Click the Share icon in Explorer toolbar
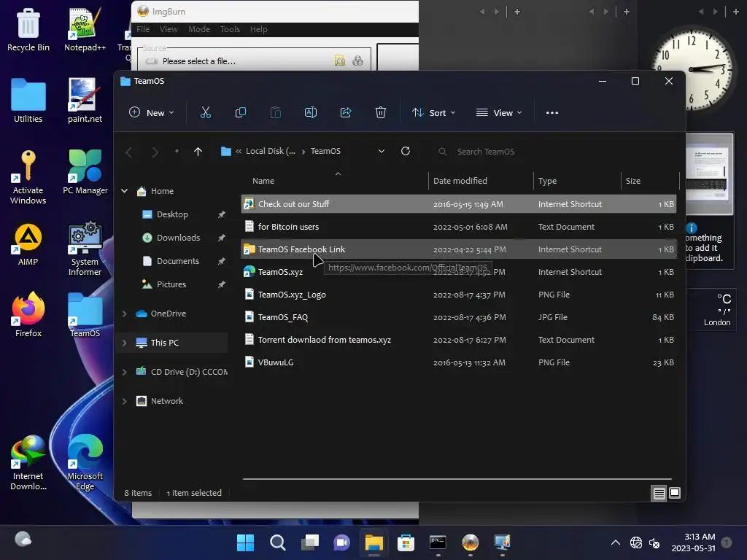This screenshot has height=560, width=747. pos(345,112)
